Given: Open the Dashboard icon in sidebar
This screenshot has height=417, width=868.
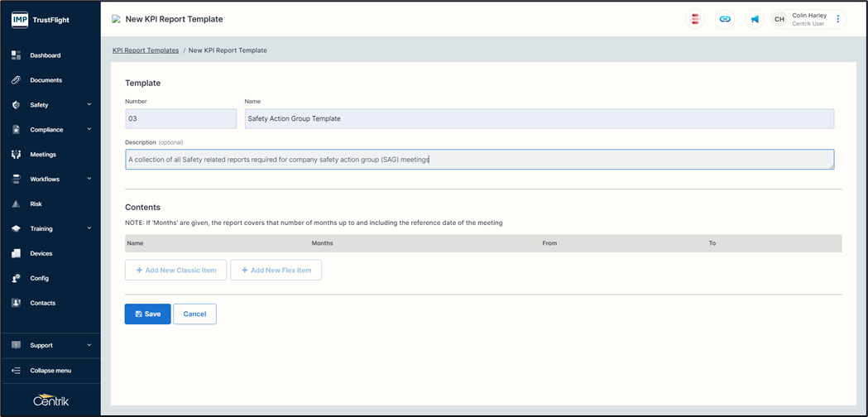Looking at the screenshot, I should (16, 55).
